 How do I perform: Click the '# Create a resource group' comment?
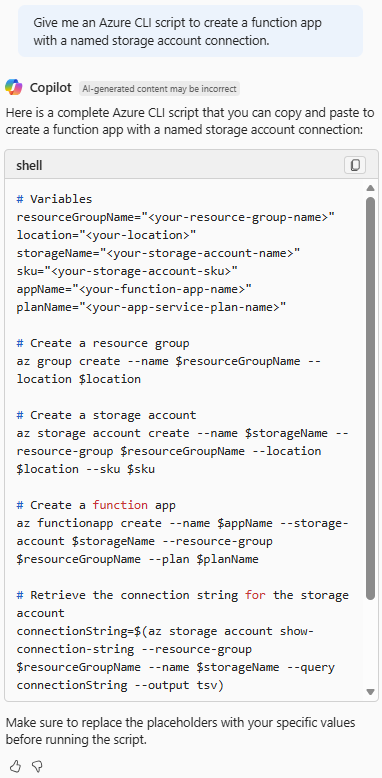[x=103, y=343]
